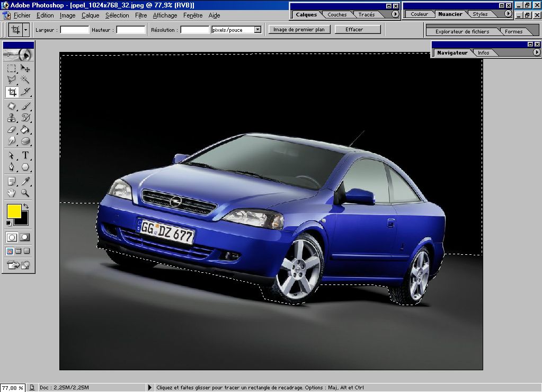Click the yellow foreground color swatch
The width and height of the screenshot is (542, 392).
[13, 210]
